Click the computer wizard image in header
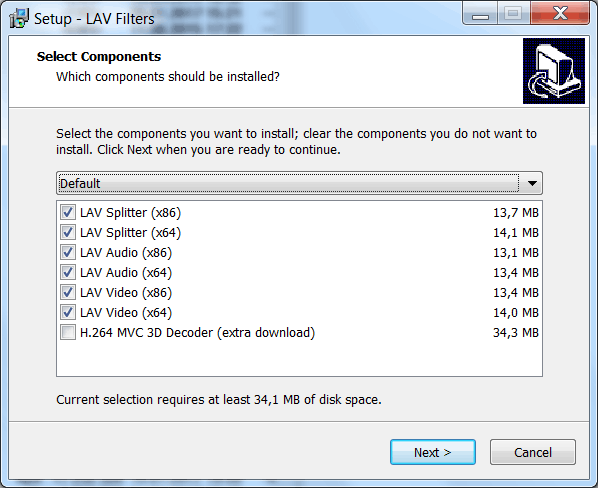Screen dimensions: 598x488 pyautogui.click(x=554, y=71)
